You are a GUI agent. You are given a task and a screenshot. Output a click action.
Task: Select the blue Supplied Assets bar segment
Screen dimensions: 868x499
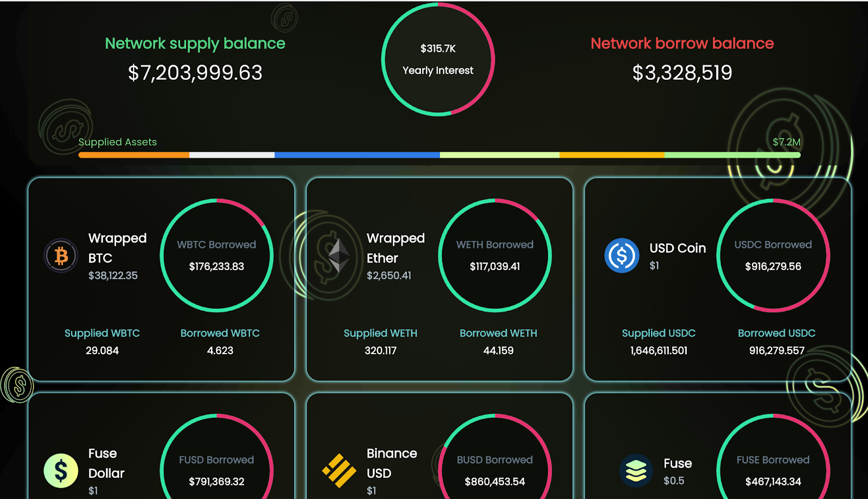tap(358, 155)
